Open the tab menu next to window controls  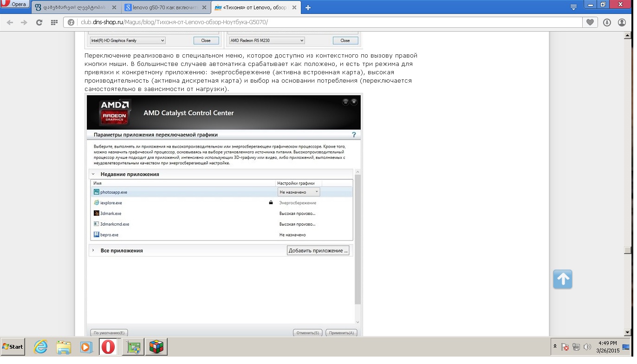coord(574,7)
